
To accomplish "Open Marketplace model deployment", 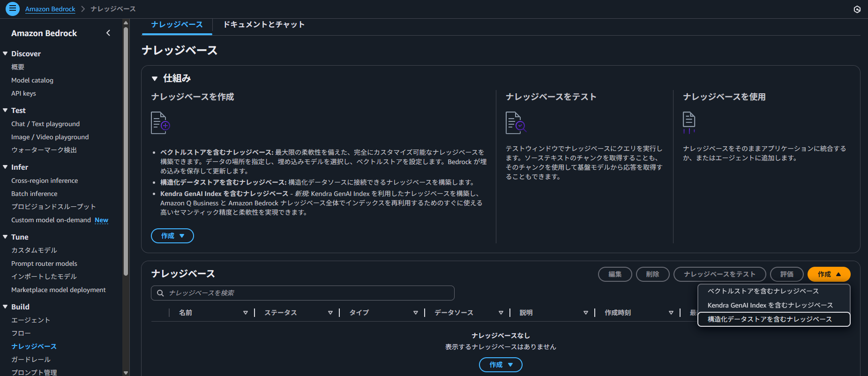I will [x=59, y=290].
